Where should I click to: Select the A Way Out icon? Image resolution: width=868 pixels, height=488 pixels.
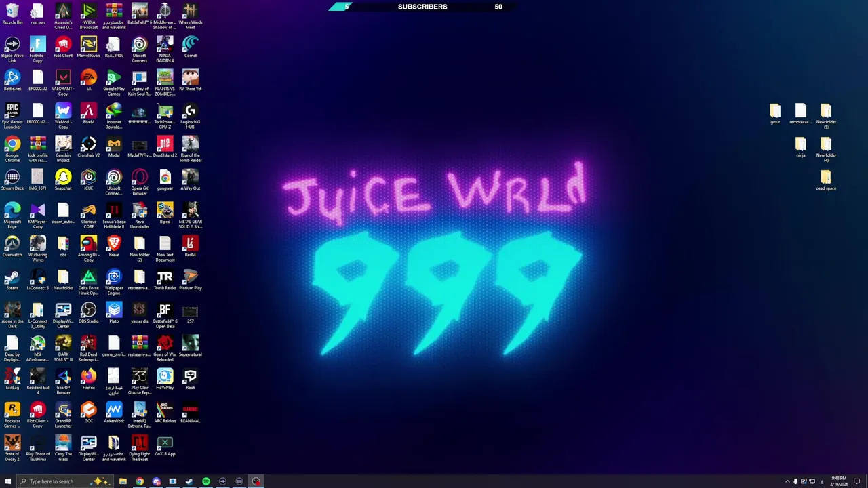(191, 180)
